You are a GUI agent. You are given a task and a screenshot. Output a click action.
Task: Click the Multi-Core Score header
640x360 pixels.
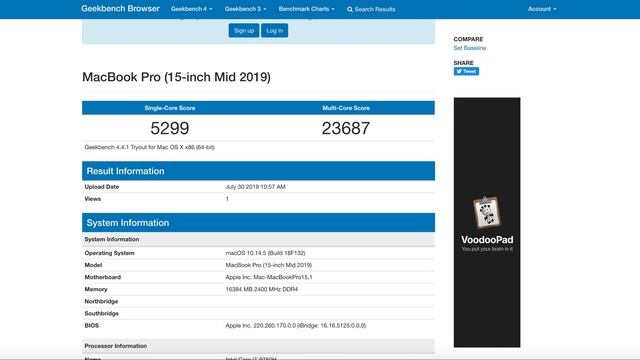coord(346,108)
